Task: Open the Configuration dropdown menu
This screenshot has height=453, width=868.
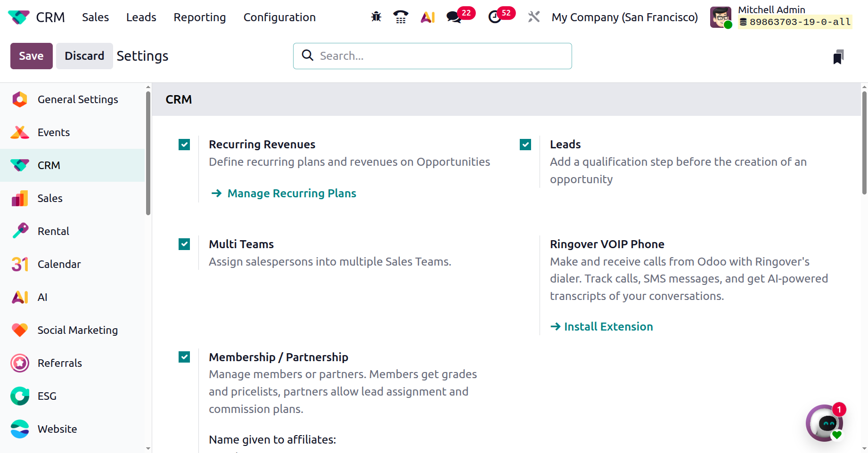Action: pos(279,17)
